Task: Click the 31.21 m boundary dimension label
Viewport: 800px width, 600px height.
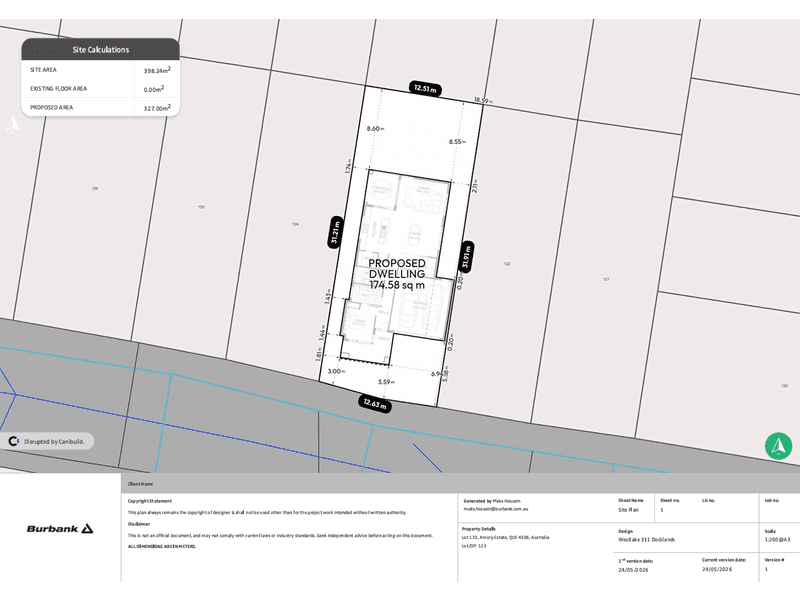Action: pyautogui.click(x=335, y=232)
